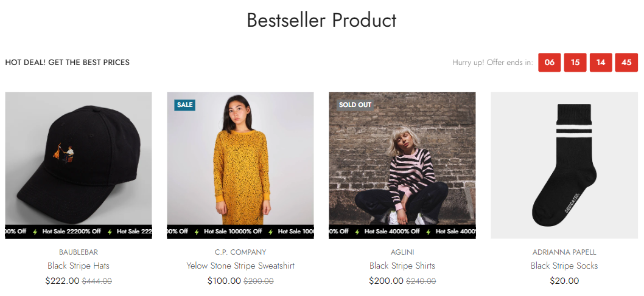Visit the C.P. COMPANY brand page
The height and width of the screenshot is (296, 644).
pyautogui.click(x=240, y=252)
